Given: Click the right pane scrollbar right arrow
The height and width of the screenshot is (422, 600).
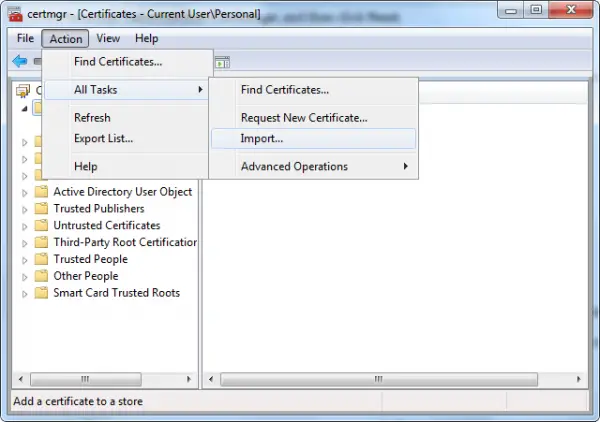Looking at the screenshot, I should click(x=579, y=379).
